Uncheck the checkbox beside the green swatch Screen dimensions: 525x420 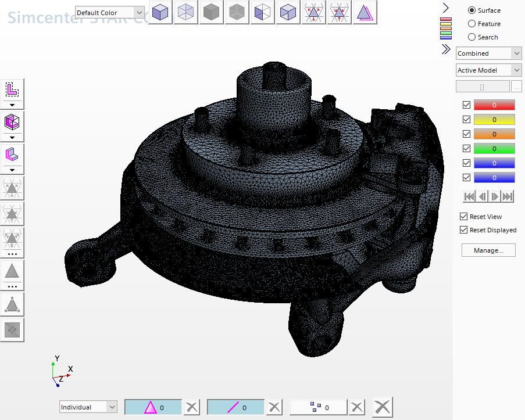tap(466, 148)
